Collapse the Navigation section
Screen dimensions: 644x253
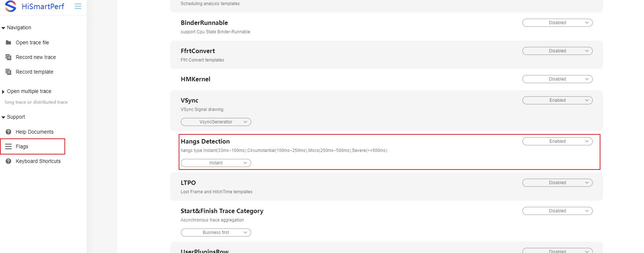click(3, 28)
